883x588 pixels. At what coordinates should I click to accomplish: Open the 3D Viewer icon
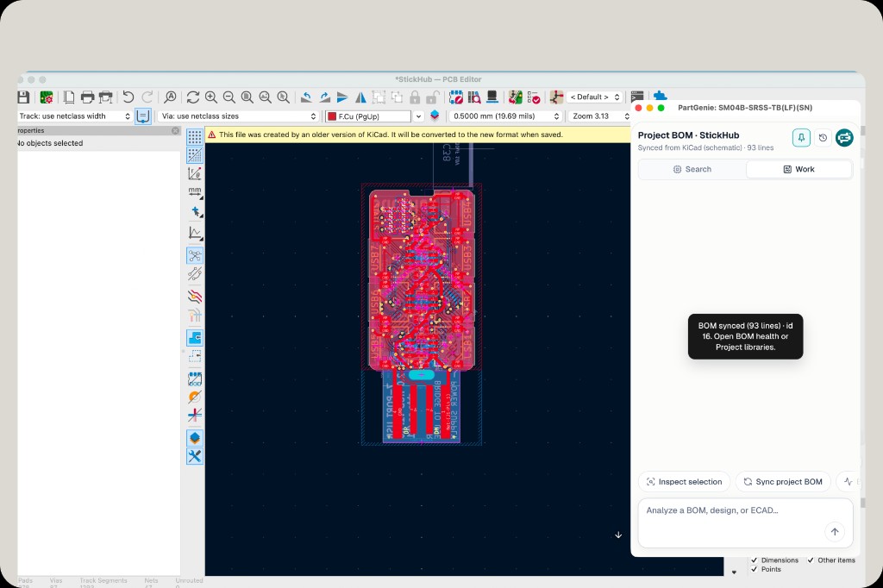[x=492, y=97]
